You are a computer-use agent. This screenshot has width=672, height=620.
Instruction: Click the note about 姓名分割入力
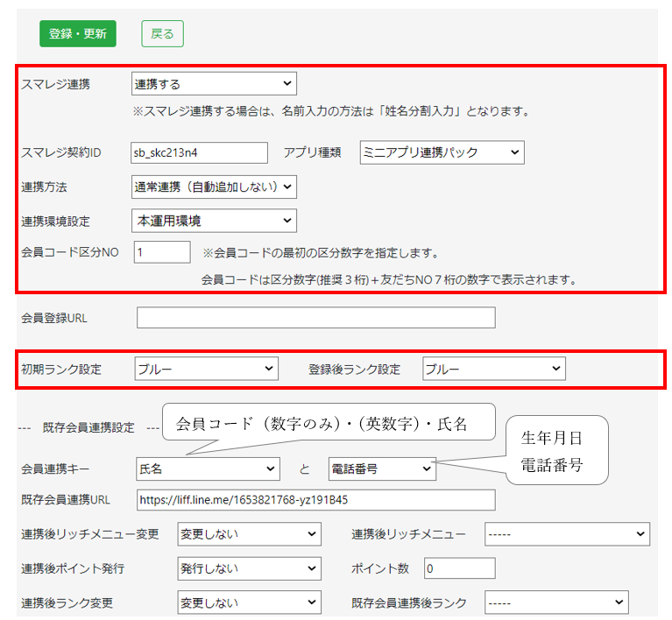331,111
